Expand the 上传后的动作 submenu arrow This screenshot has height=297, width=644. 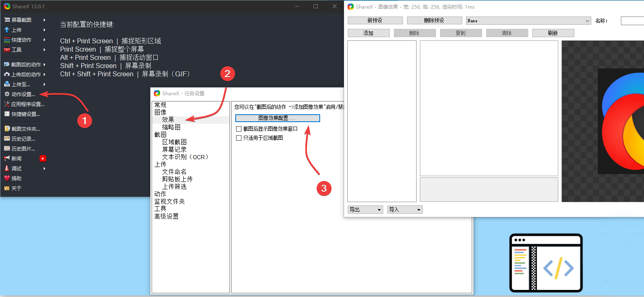[x=44, y=74]
